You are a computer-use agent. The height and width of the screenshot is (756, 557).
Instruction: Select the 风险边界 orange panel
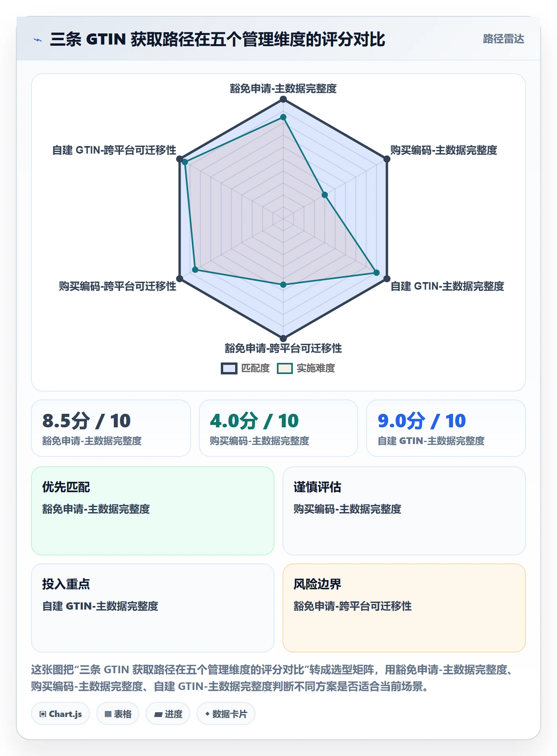tap(404, 608)
